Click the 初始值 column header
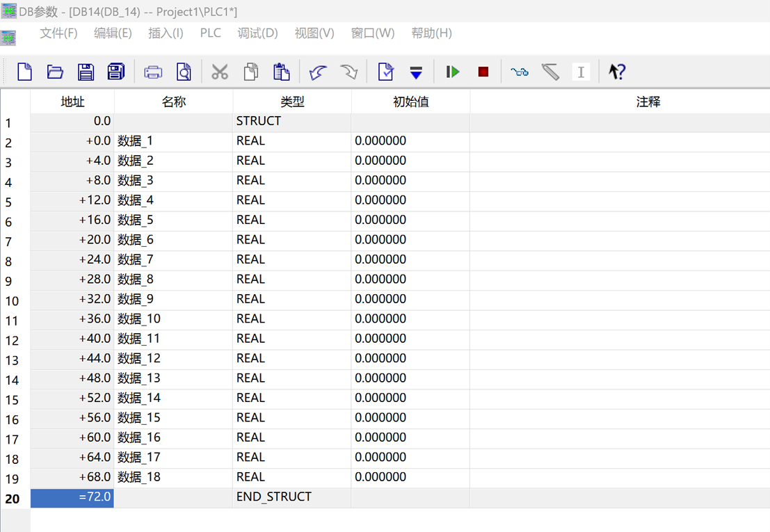 click(x=410, y=102)
